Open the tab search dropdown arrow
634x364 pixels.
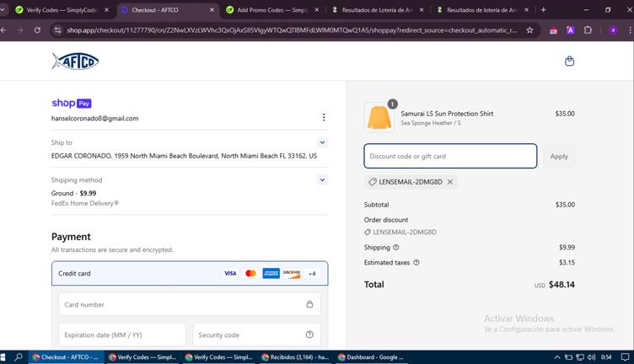pos(3,10)
